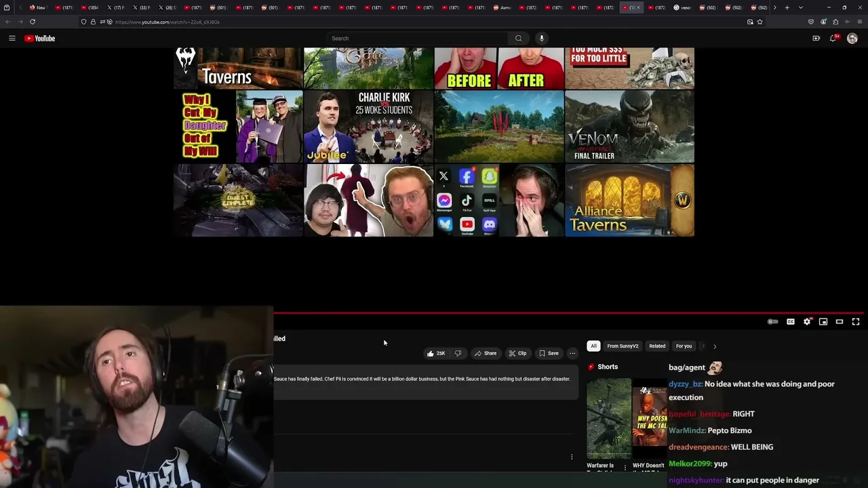The height and width of the screenshot is (488, 868).
Task: Open the three-dot menu under the description
Action: click(x=572, y=457)
